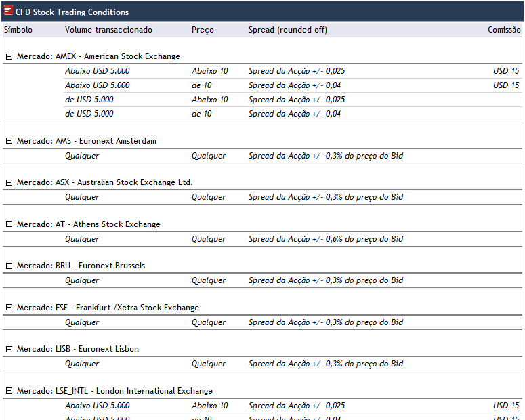
Task: Click Euronext Amsterdam spread '0,3% do preço do Bid'
Action: [x=364, y=156]
